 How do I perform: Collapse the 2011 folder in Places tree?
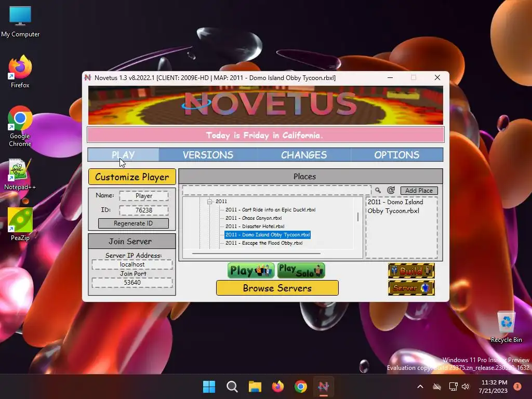pos(210,202)
